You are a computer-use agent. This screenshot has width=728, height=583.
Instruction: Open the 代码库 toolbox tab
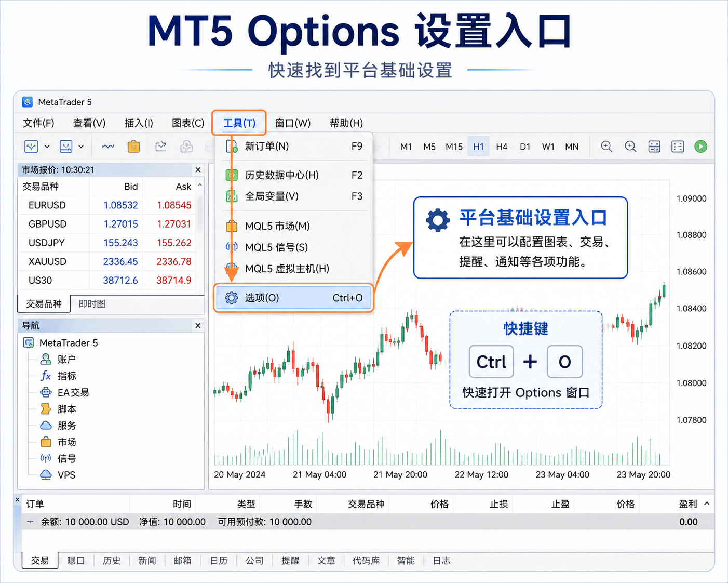click(366, 561)
